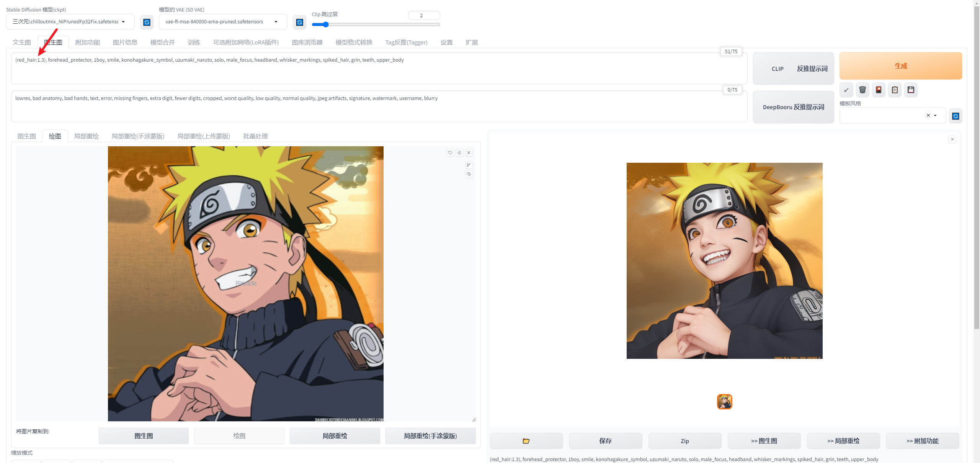Open the 批量处理 sub-tab
The image size is (980, 463).
(x=256, y=136)
